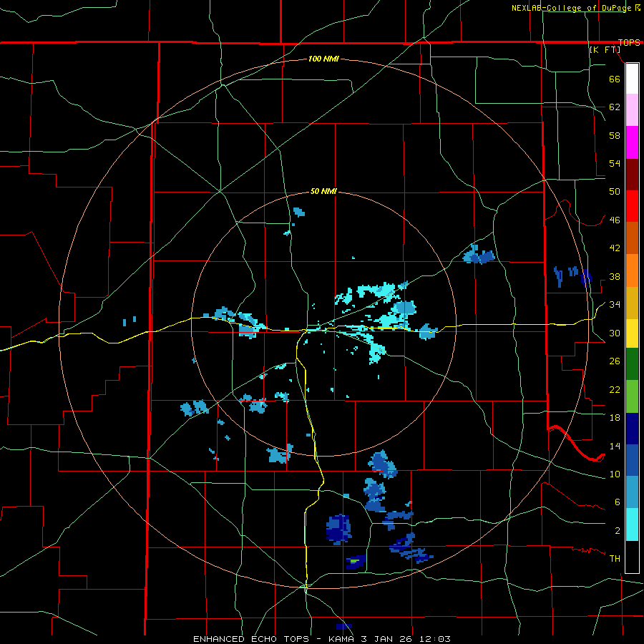Screen dimensions: 644x644
Task: Select the maroon legend color band
Action: [x=632, y=174]
